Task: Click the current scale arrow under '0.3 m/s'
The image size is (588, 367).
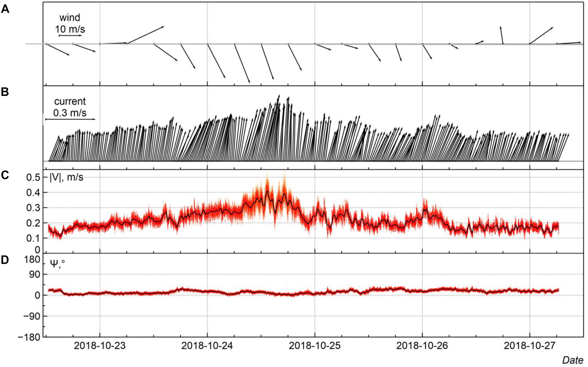Action: pos(71,119)
